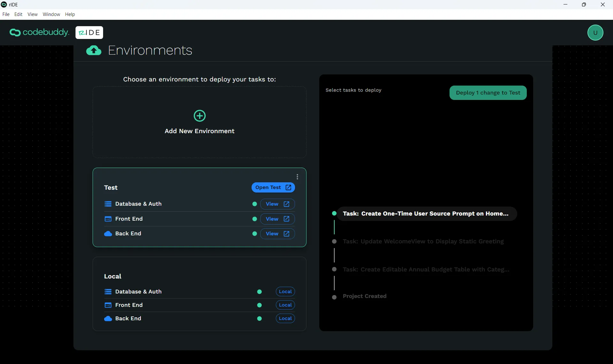Open the Test environment options menu
This screenshot has width=613, height=364.
pyautogui.click(x=297, y=177)
